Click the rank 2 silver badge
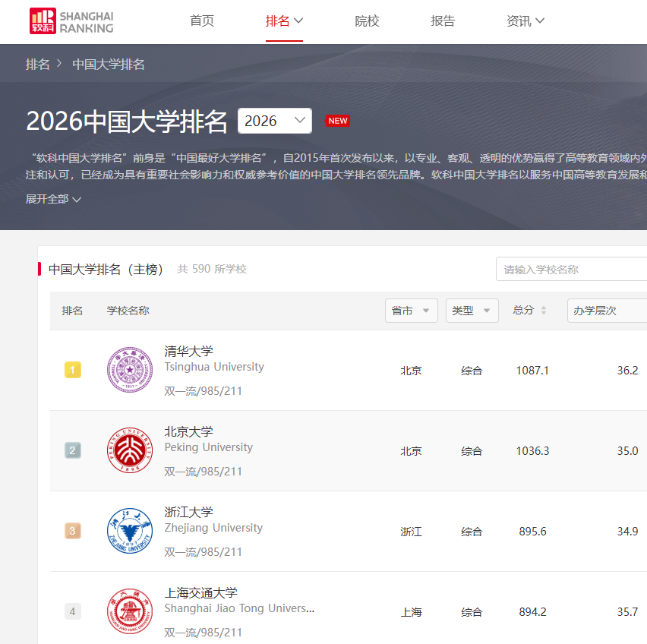647x644 pixels. click(x=73, y=450)
